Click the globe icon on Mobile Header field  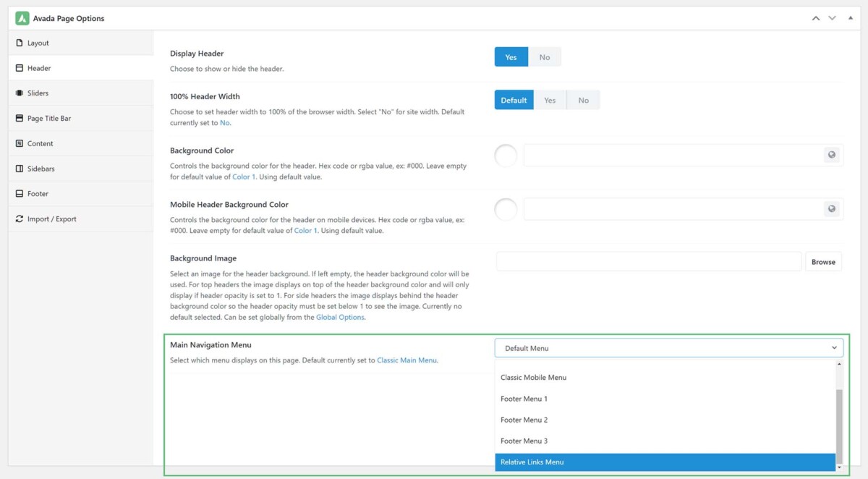(x=832, y=209)
